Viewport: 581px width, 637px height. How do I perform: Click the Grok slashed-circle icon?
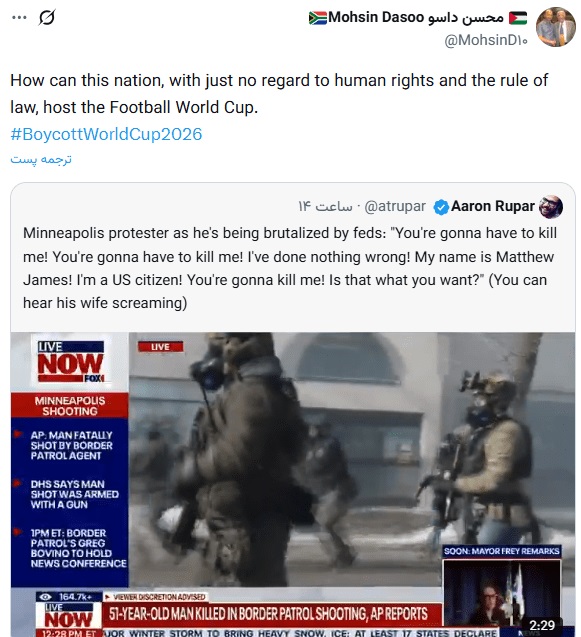(x=47, y=17)
